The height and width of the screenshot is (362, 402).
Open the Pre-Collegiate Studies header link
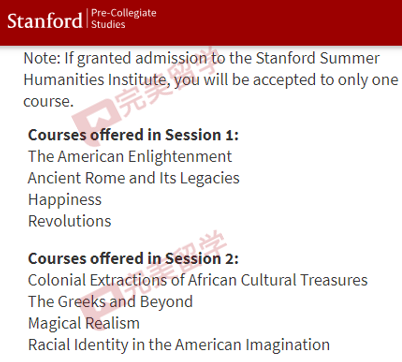click(x=124, y=18)
